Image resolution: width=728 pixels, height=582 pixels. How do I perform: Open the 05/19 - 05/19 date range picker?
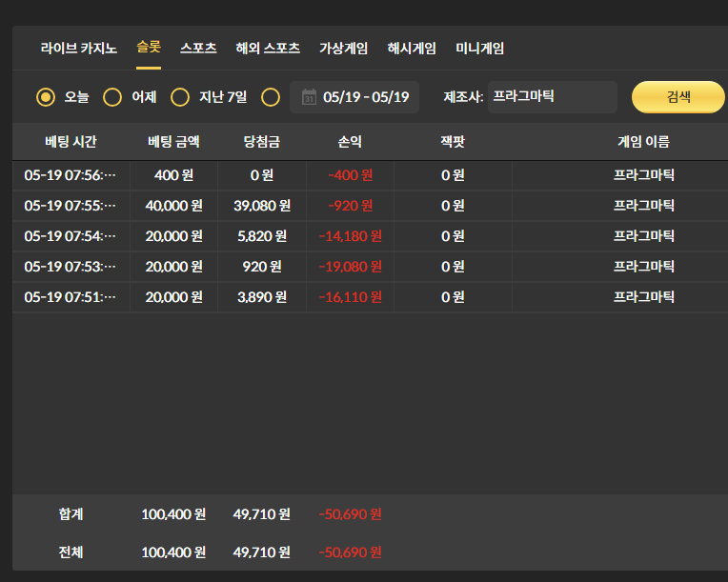(354, 97)
